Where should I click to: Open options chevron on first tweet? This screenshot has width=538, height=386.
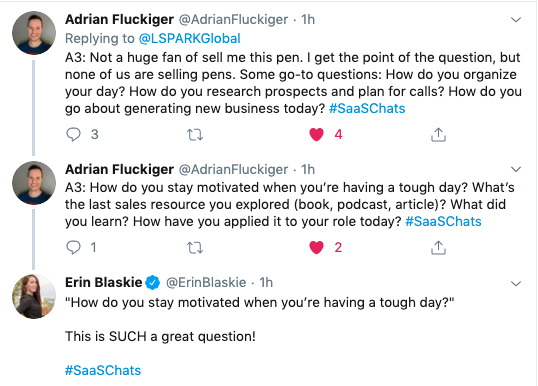point(516,20)
